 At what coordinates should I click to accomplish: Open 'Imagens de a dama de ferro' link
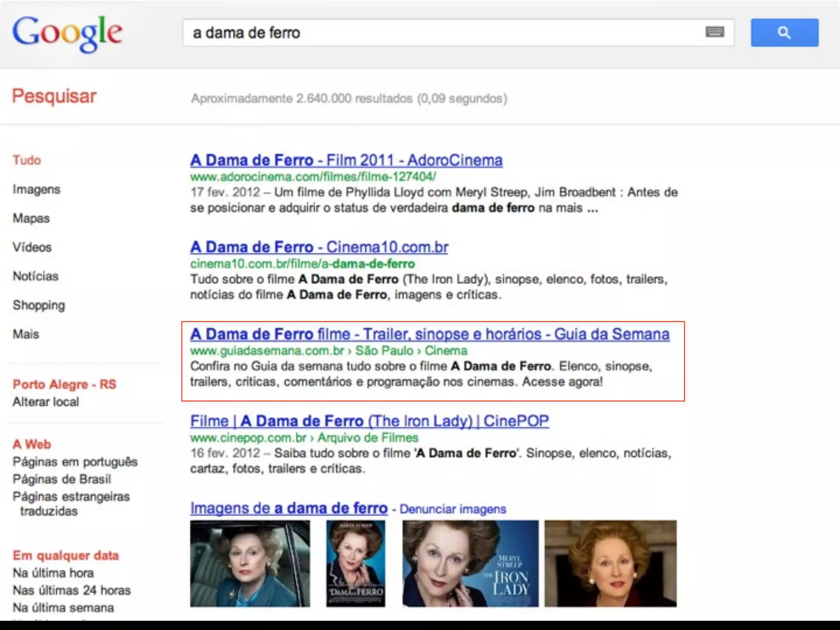pos(289,508)
